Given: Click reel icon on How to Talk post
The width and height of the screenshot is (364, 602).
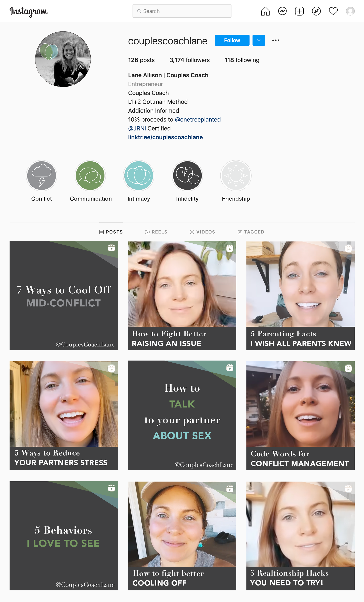Looking at the screenshot, I should pos(230,368).
